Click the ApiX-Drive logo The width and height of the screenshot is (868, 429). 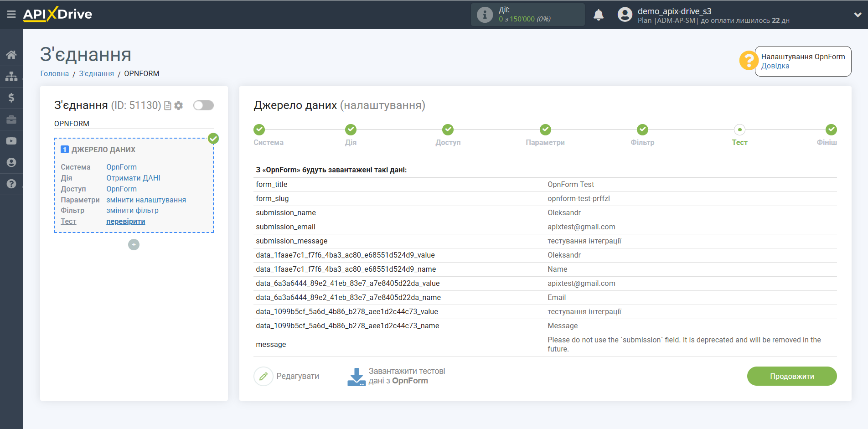57,14
